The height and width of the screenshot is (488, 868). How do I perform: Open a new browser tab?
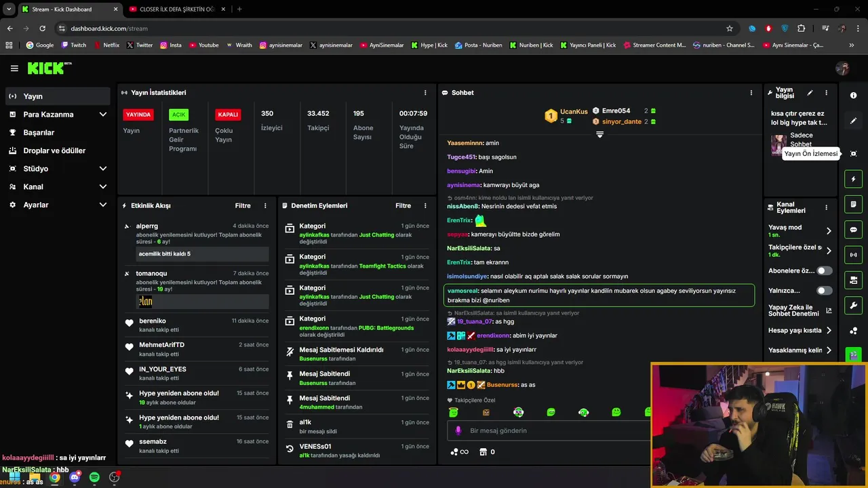tap(239, 9)
